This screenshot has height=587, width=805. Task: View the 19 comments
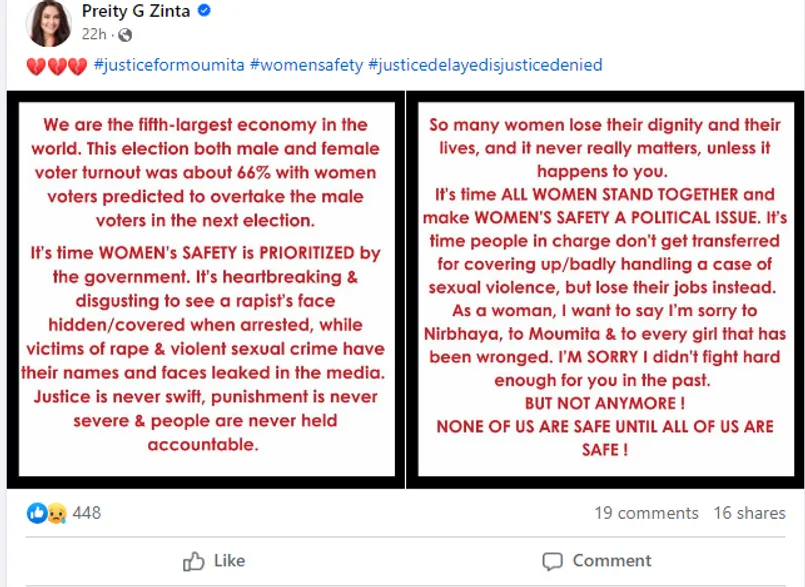click(646, 513)
